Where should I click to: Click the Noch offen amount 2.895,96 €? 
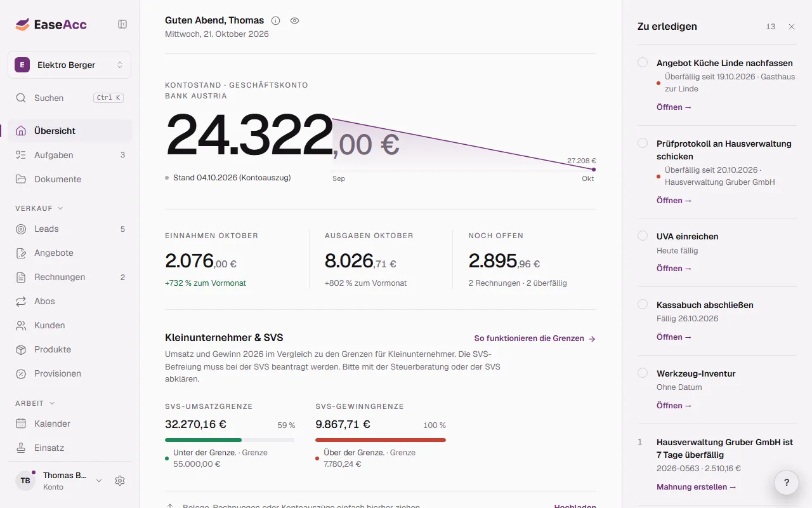coord(504,260)
